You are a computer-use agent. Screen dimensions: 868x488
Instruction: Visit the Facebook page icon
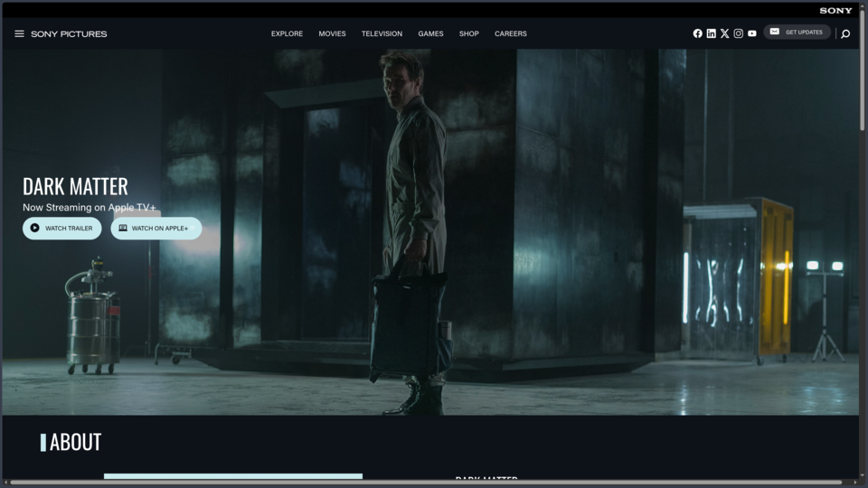(697, 33)
